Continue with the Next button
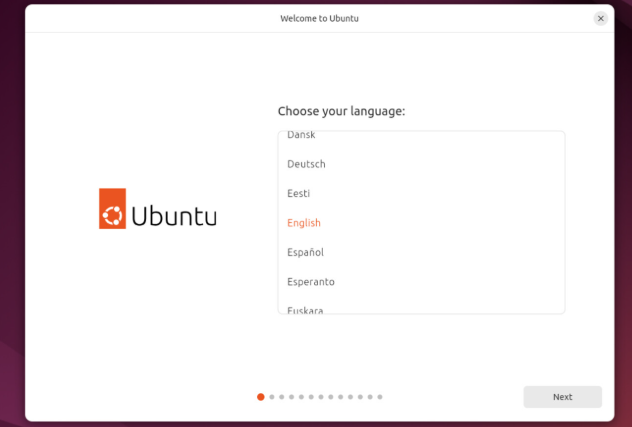 [562, 397]
